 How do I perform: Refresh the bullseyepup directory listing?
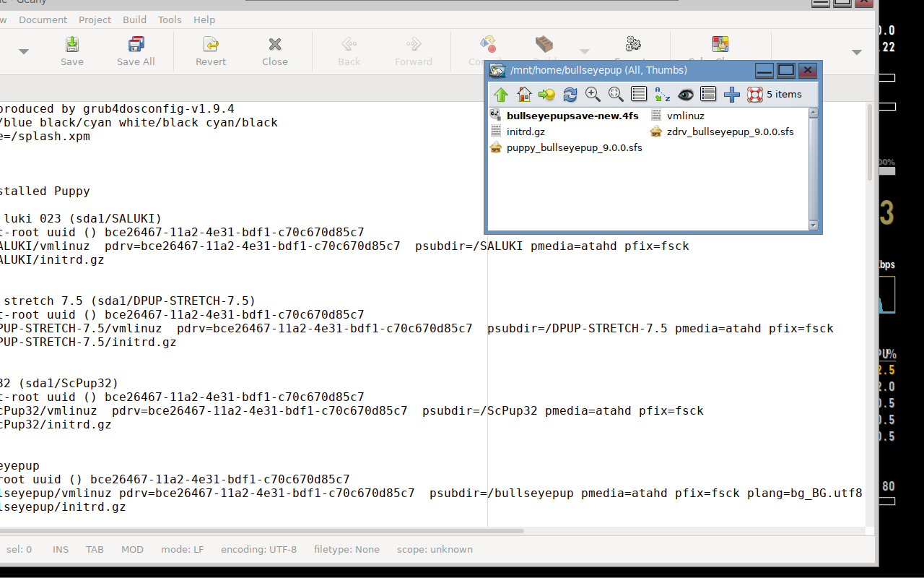570,95
